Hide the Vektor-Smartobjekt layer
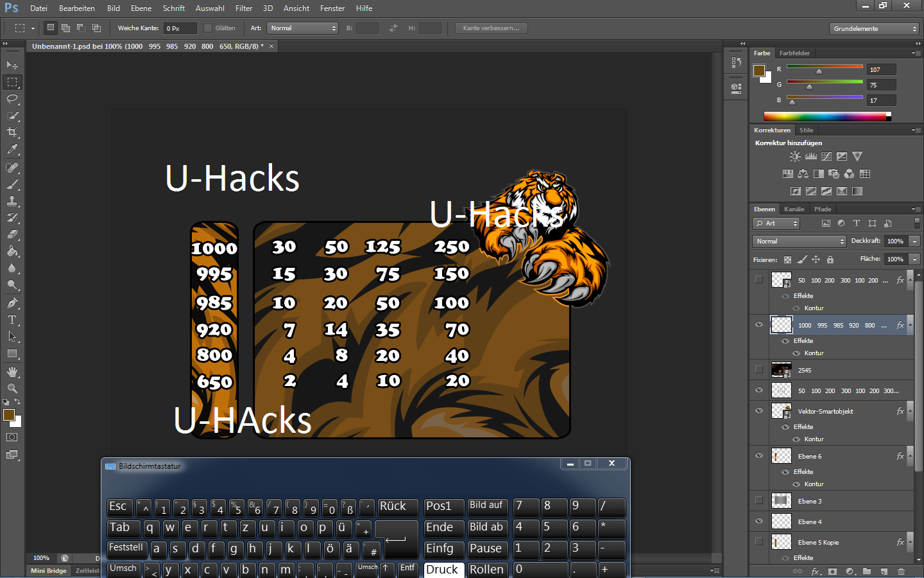The width and height of the screenshot is (924, 578). (x=759, y=411)
